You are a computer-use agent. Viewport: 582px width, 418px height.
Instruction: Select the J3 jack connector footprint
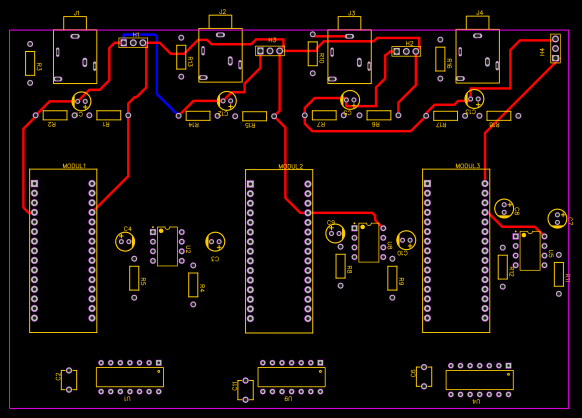[x=349, y=50]
